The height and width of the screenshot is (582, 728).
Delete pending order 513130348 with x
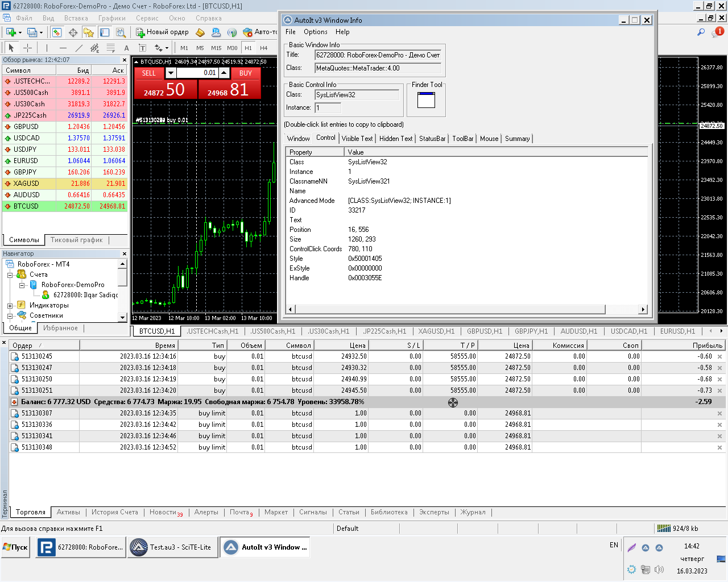point(719,448)
